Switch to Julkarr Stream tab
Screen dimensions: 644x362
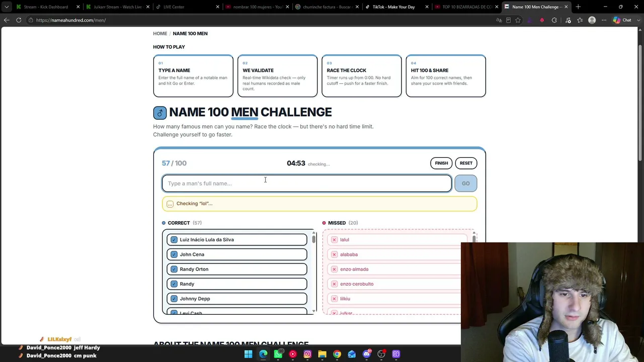tap(118, 7)
